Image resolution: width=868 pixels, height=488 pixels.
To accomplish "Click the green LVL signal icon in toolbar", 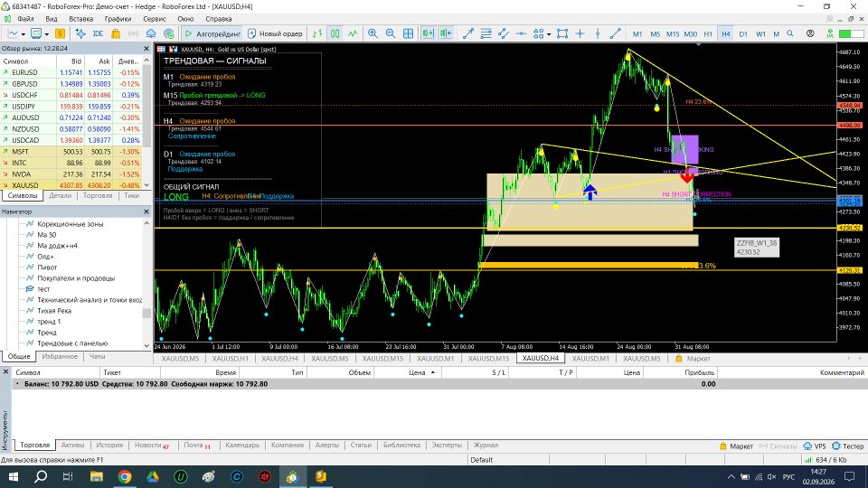I will [830, 33].
